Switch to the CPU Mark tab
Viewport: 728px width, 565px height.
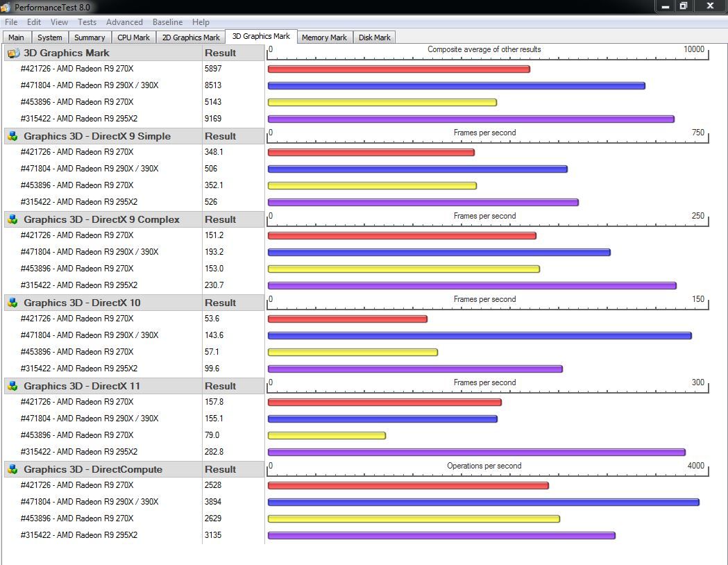[134, 37]
